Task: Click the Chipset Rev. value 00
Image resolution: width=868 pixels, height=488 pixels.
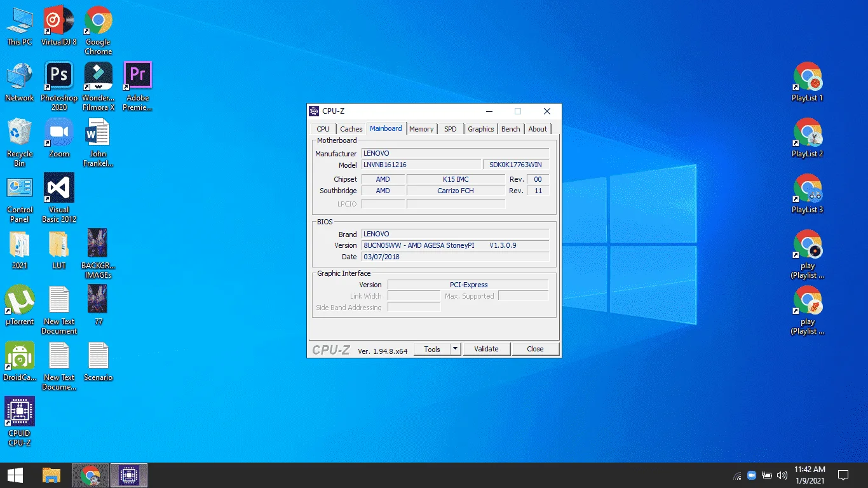Action: pos(538,179)
